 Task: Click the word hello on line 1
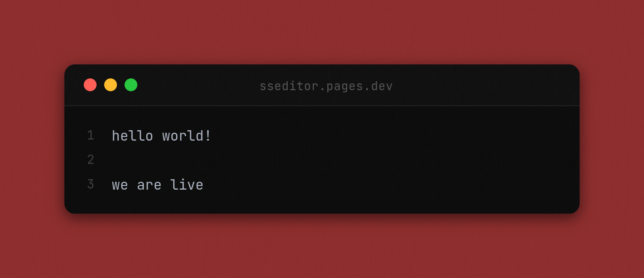point(132,136)
